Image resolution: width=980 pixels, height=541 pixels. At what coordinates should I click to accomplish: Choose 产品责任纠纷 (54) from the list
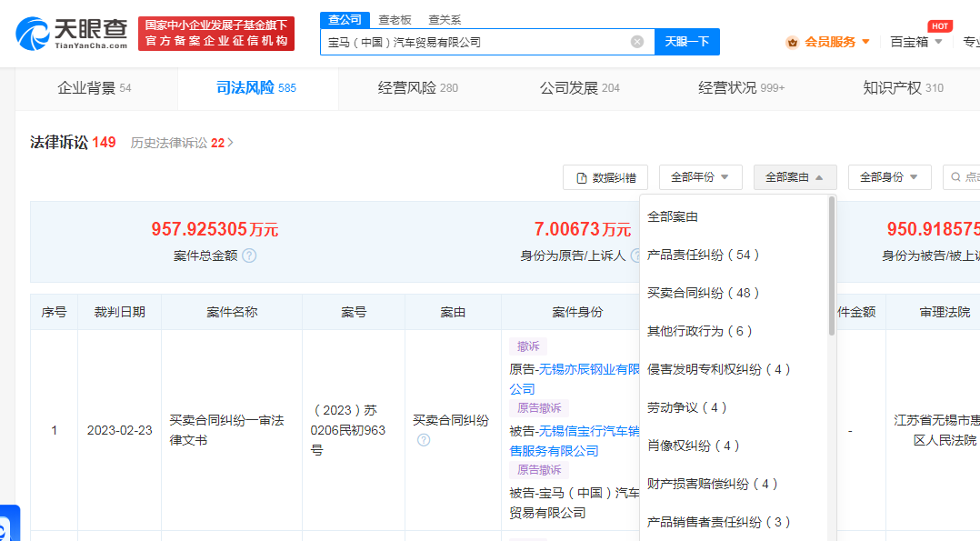click(703, 255)
